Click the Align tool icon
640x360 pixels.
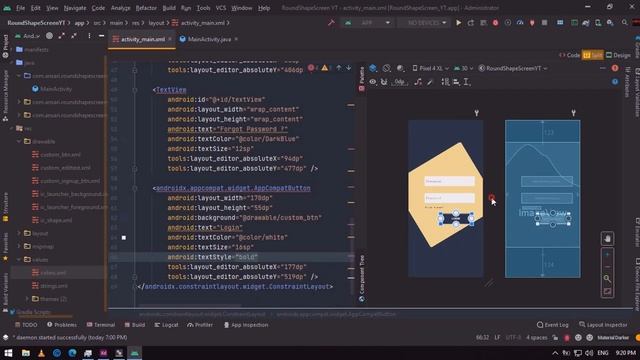[x=456, y=82]
